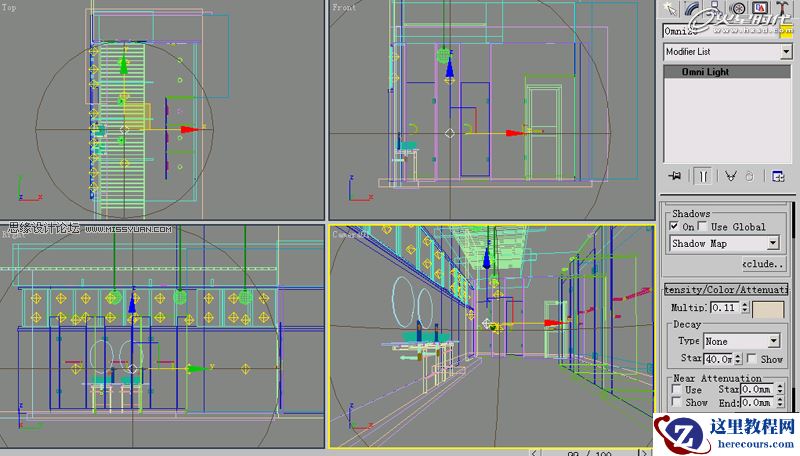Click Near Attenuation Start value field

coord(757,389)
